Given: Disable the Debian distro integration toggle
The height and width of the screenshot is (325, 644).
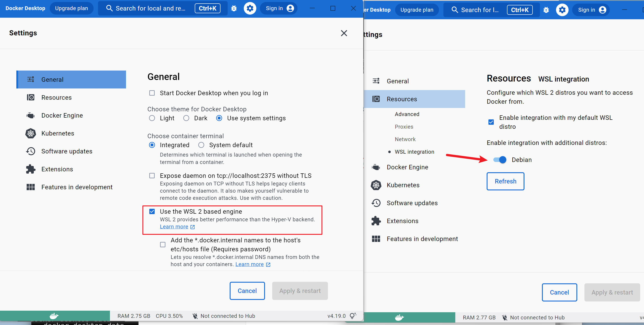Looking at the screenshot, I should 500,160.
